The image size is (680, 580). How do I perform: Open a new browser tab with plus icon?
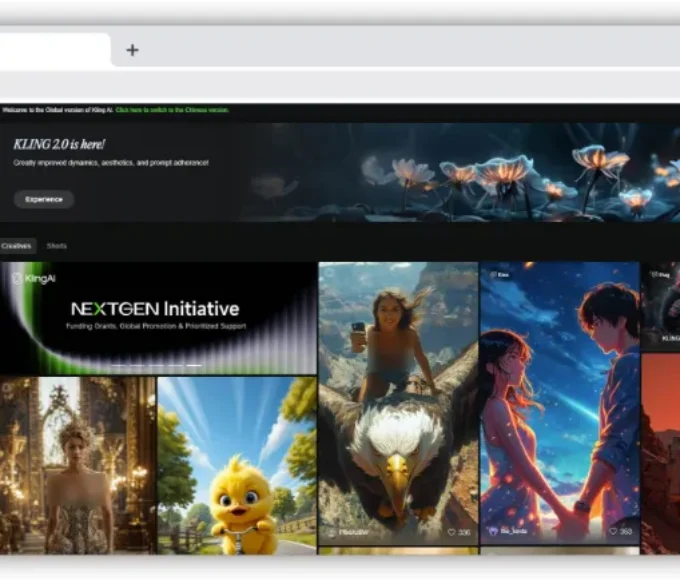click(x=132, y=50)
